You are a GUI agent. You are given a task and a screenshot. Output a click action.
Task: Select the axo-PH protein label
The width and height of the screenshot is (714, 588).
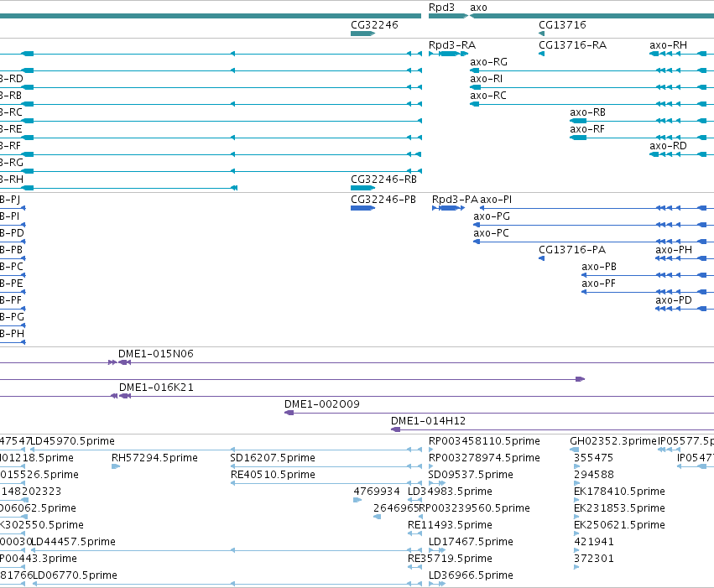pos(674,250)
